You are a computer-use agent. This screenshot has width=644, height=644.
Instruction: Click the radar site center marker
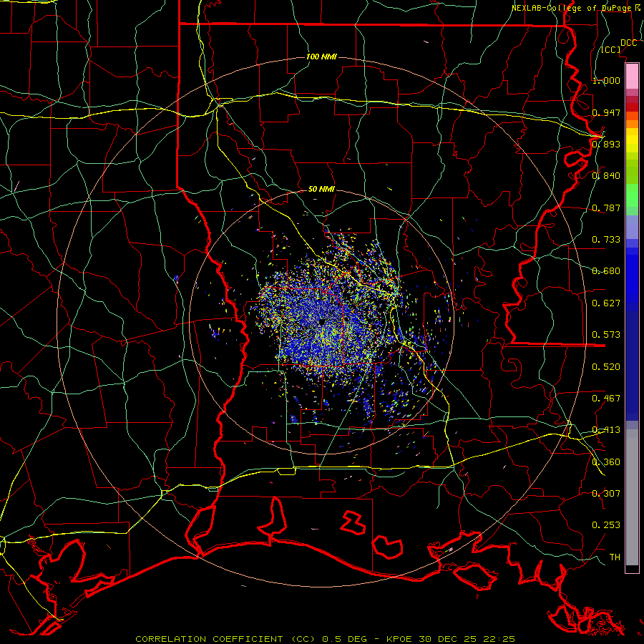click(x=321, y=323)
